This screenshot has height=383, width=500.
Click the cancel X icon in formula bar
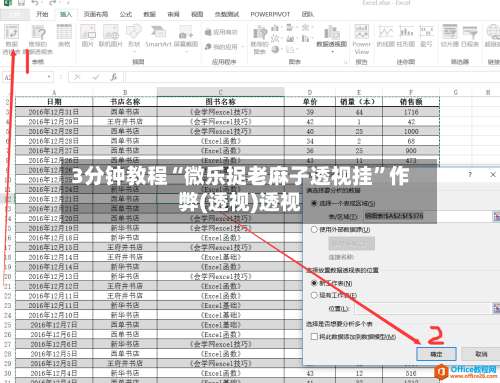point(77,77)
